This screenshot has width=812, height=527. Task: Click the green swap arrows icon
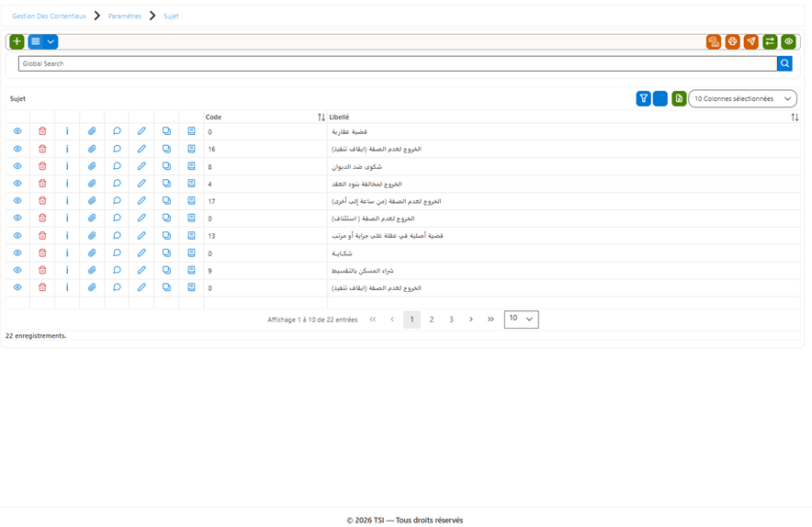click(x=770, y=41)
